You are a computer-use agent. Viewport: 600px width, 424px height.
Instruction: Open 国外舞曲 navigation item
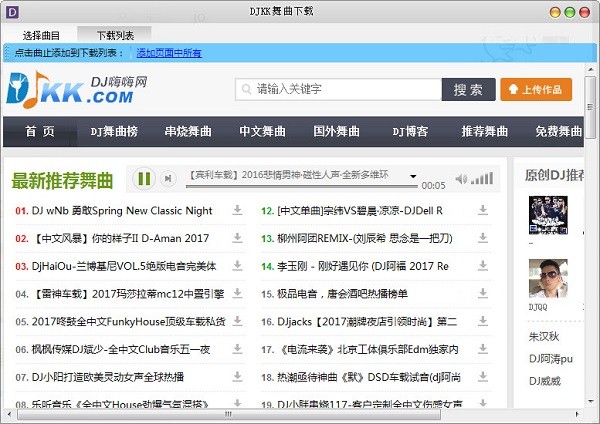336,131
